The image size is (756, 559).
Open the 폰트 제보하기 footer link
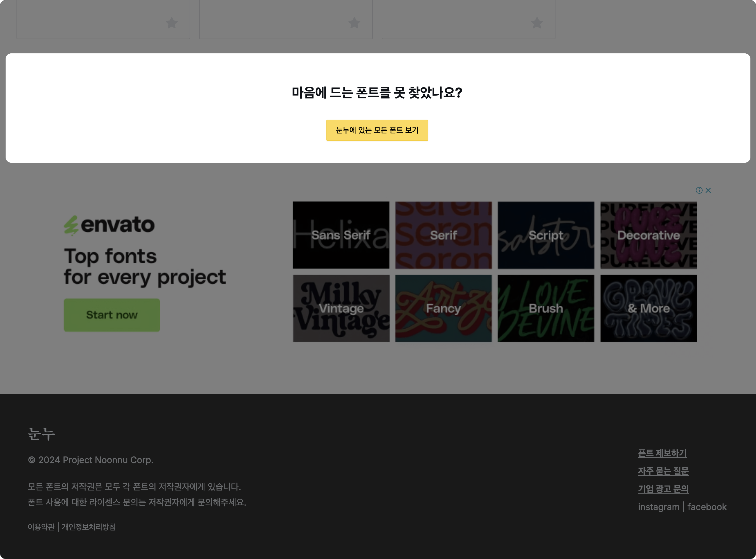pyautogui.click(x=662, y=453)
